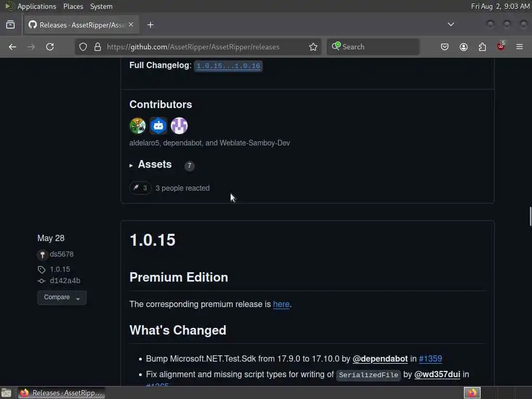The height and width of the screenshot is (399, 532).
Task: Open a new browser tab
Action: point(150,25)
